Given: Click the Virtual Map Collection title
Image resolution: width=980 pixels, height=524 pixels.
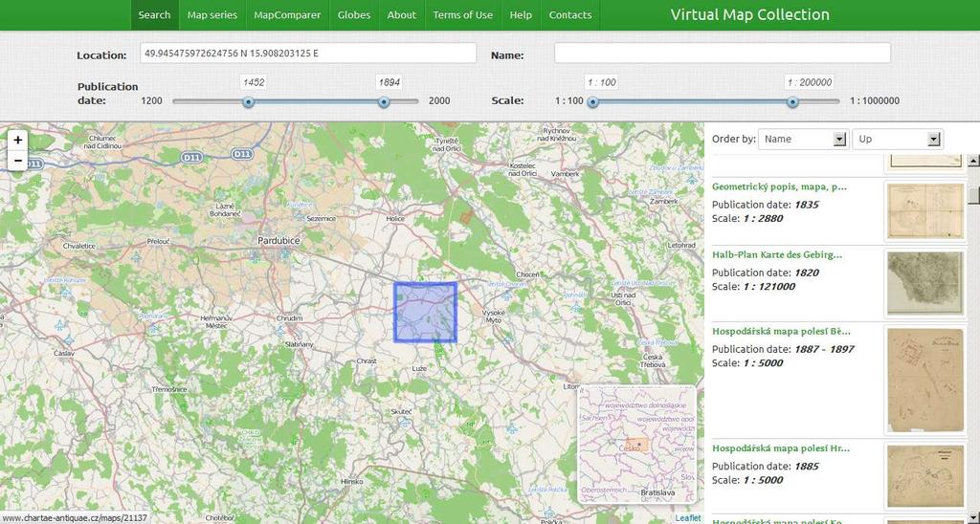Looking at the screenshot, I should click(x=750, y=15).
